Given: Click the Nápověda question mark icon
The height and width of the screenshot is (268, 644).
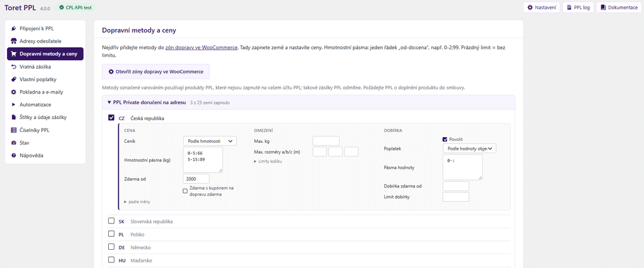Looking at the screenshot, I should 14,156.
